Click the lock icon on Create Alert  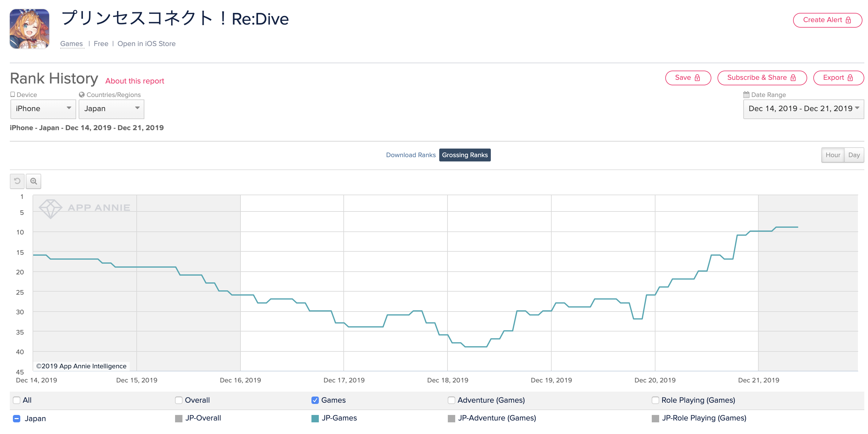tap(848, 20)
